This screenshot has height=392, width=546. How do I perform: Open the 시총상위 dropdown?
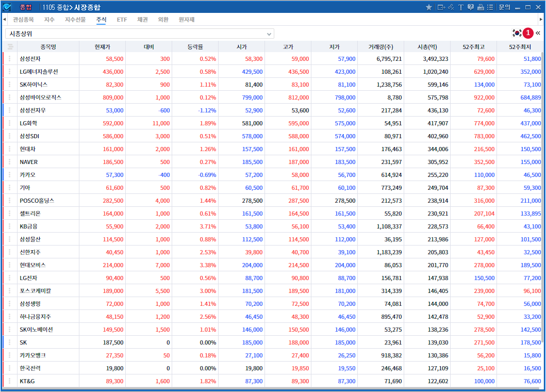click(x=139, y=34)
